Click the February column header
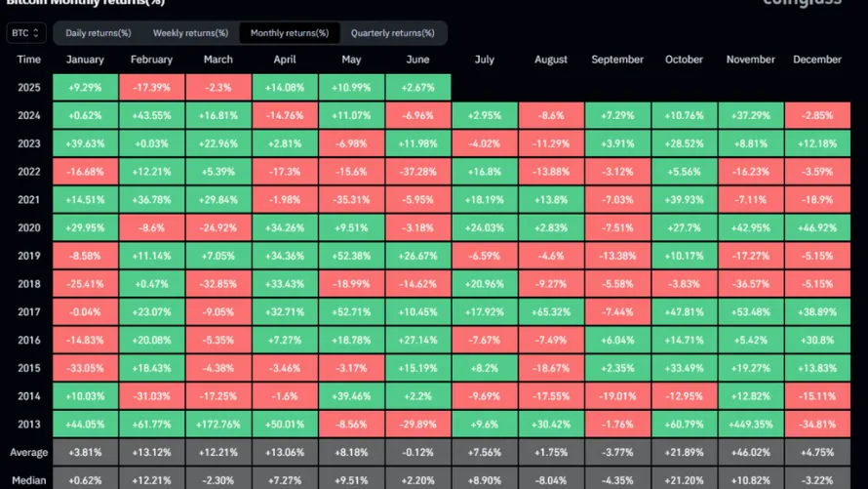Image resolution: width=868 pixels, height=489 pixels. click(x=152, y=60)
